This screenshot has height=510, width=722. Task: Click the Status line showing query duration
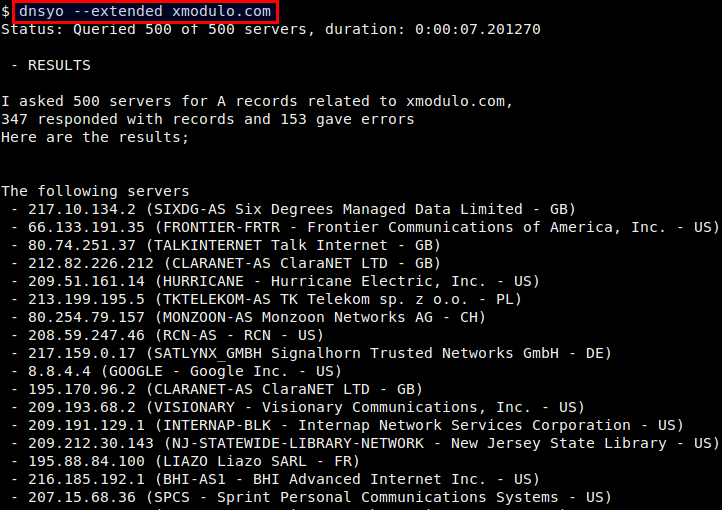pyautogui.click(x=271, y=29)
